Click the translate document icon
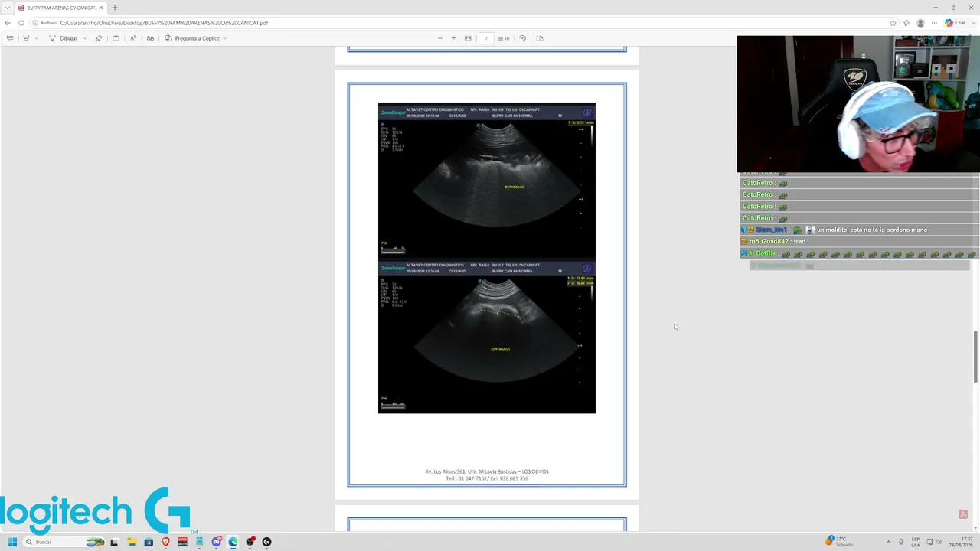The height and width of the screenshot is (551, 980). click(x=150, y=38)
